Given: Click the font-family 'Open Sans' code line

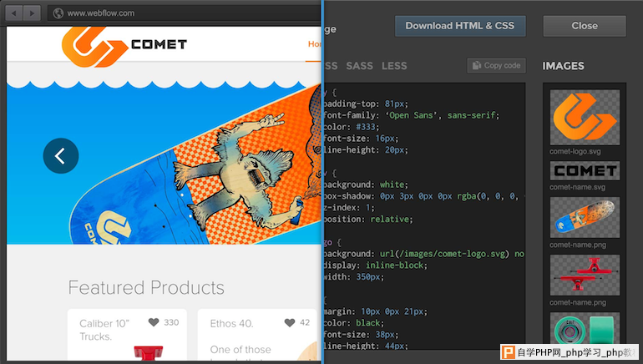Looking at the screenshot, I should 412,115.
